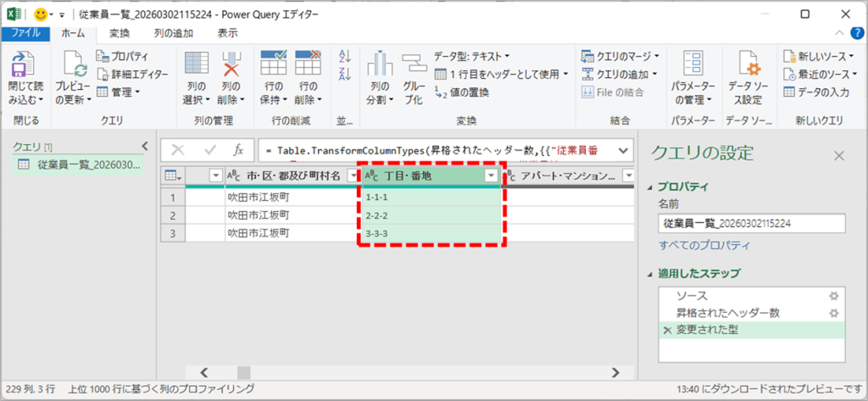
Task: Sort descending with the Z-A icon
Action: click(x=345, y=74)
